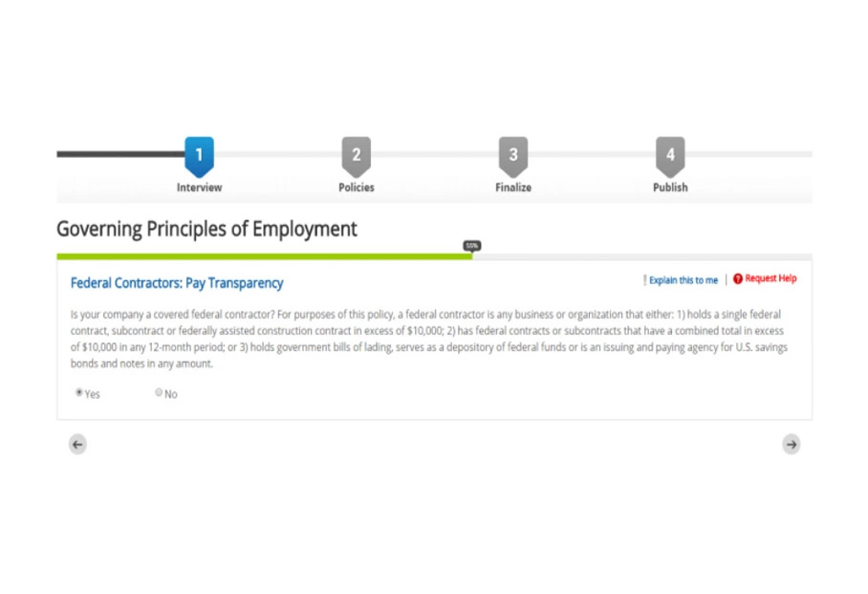
Task: Click the back arrow at bottom left
Action: click(x=77, y=444)
